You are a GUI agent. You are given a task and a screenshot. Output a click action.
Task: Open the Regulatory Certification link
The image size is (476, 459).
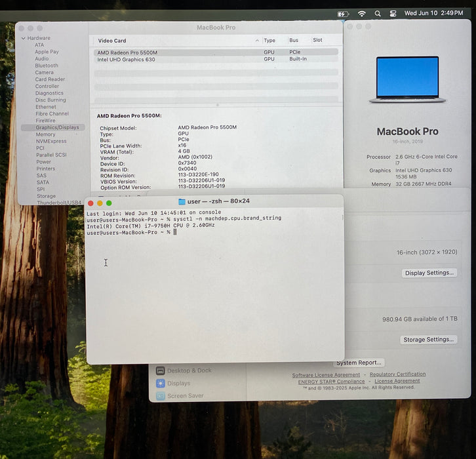point(397,374)
